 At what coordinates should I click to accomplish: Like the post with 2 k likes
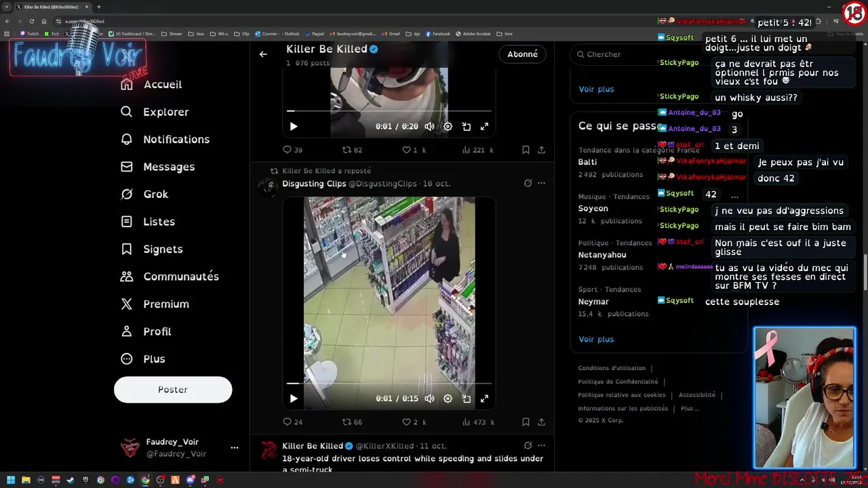(414, 422)
